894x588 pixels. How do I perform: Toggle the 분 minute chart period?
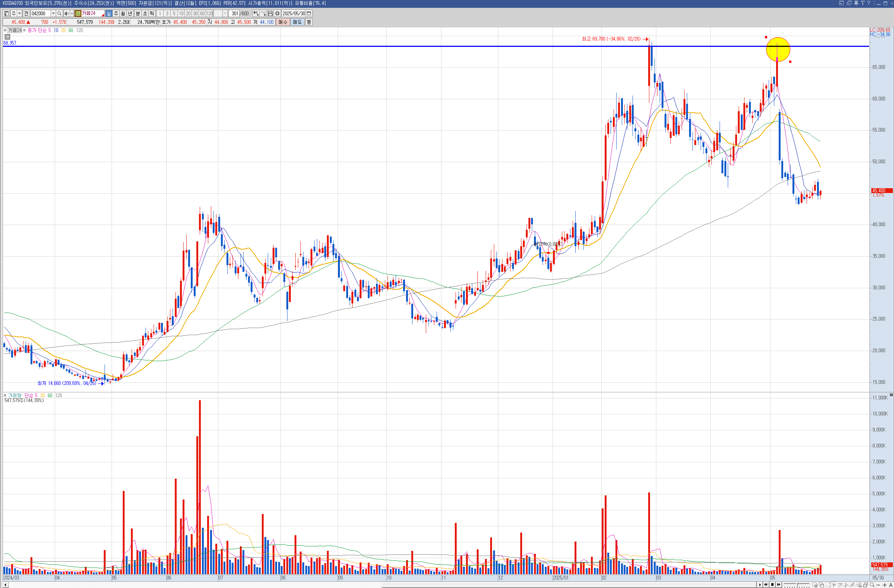pyautogui.click(x=138, y=13)
